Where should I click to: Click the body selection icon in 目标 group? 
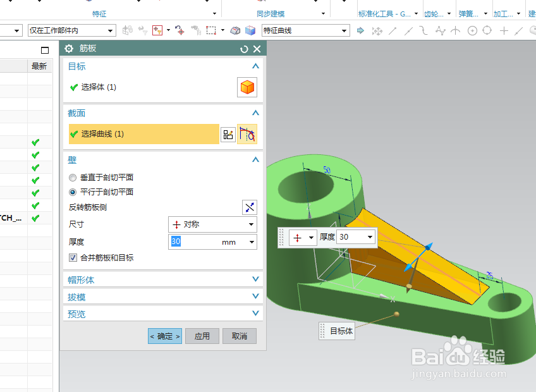[x=247, y=87]
